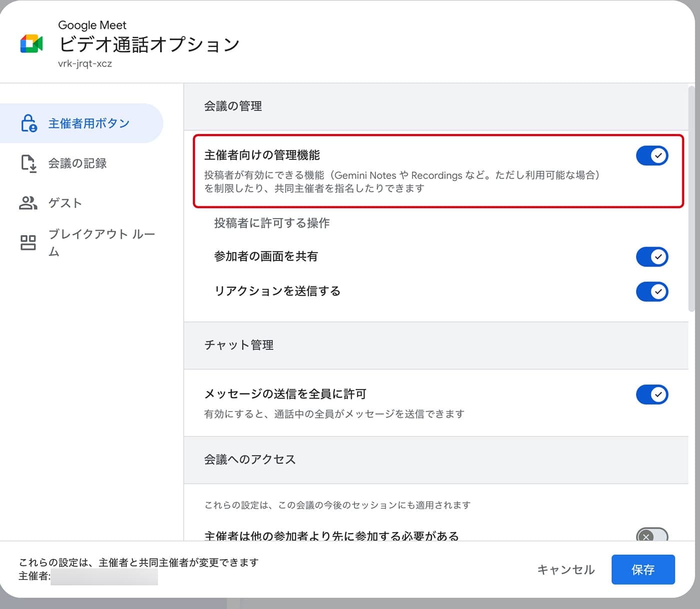
Task: Select the 主催者用ボタン tab label
Action: 88,123
